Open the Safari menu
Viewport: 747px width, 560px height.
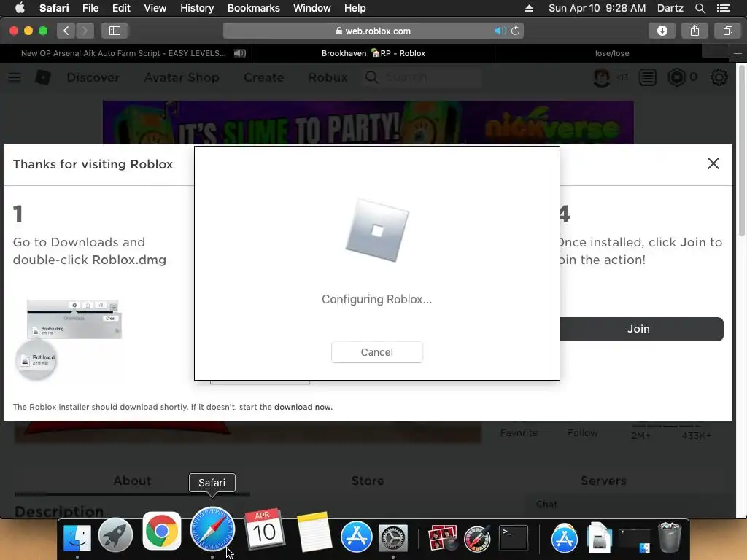click(54, 8)
